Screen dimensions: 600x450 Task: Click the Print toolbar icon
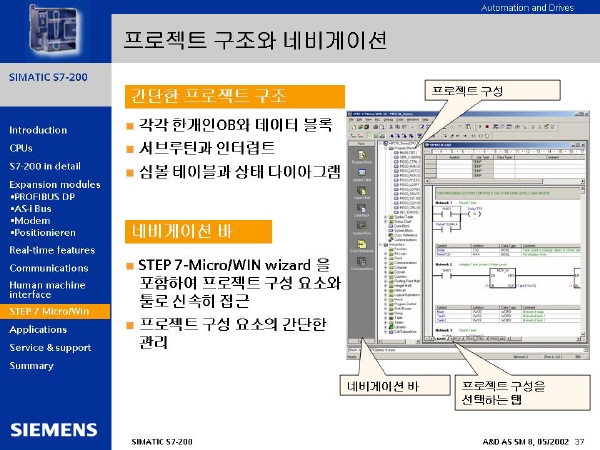[x=376, y=127]
